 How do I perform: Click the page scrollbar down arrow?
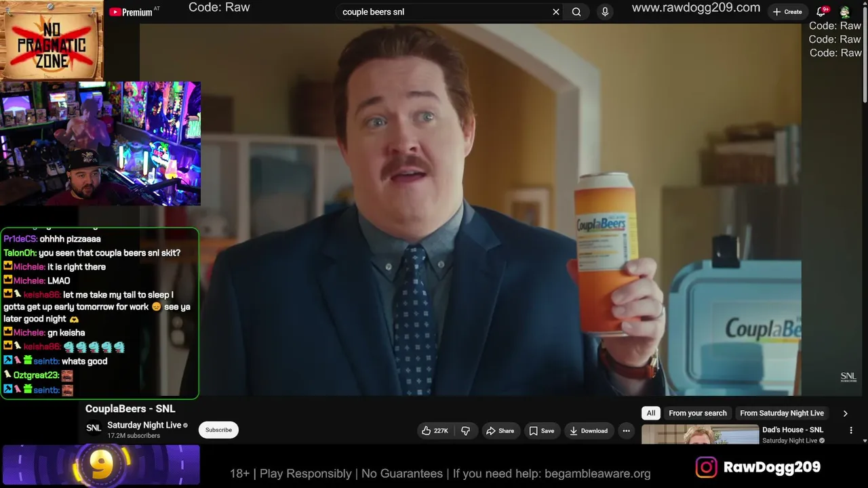tap(865, 441)
